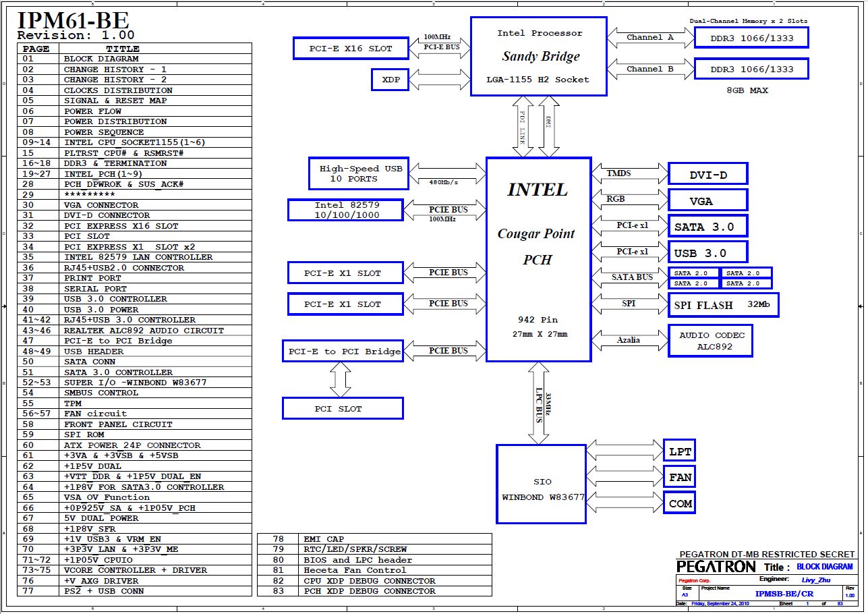Viewport: 868px width, 614px height.
Task: Click the BIOS and LPC header row
Action: coord(374,560)
